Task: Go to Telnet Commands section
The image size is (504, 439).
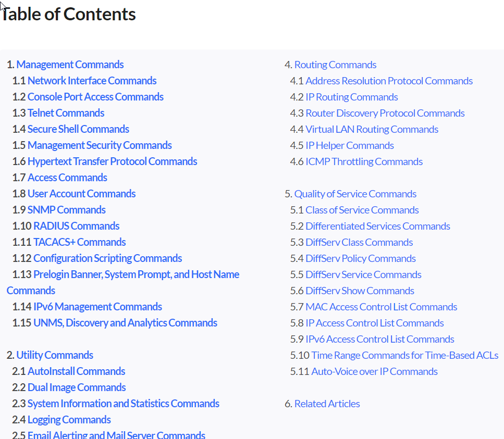Action: 66,113
